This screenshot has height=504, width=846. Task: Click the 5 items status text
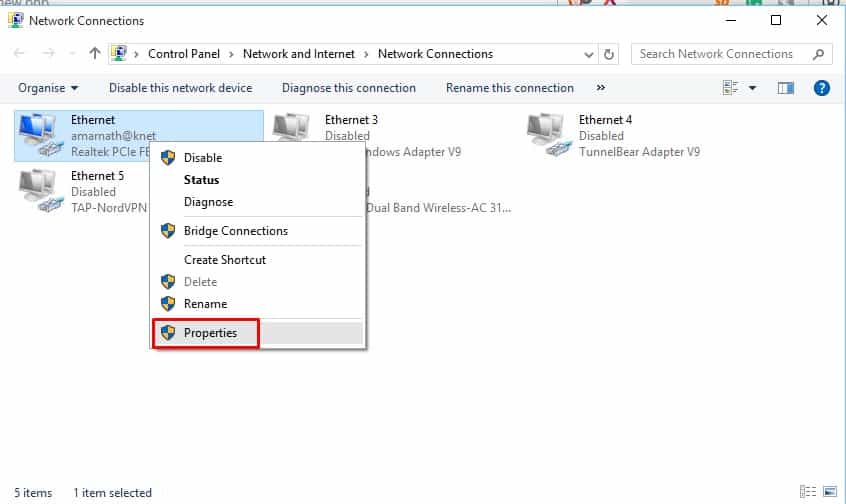pyautogui.click(x=33, y=493)
